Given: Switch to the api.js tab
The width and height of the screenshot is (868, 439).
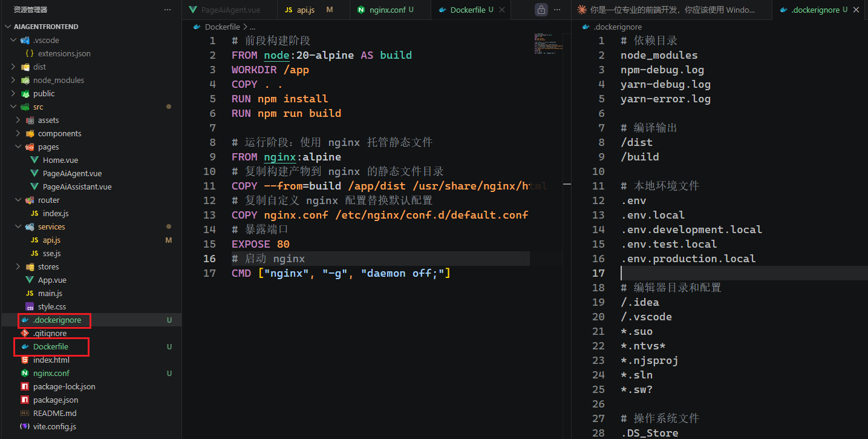Looking at the screenshot, I should point(305,10).
